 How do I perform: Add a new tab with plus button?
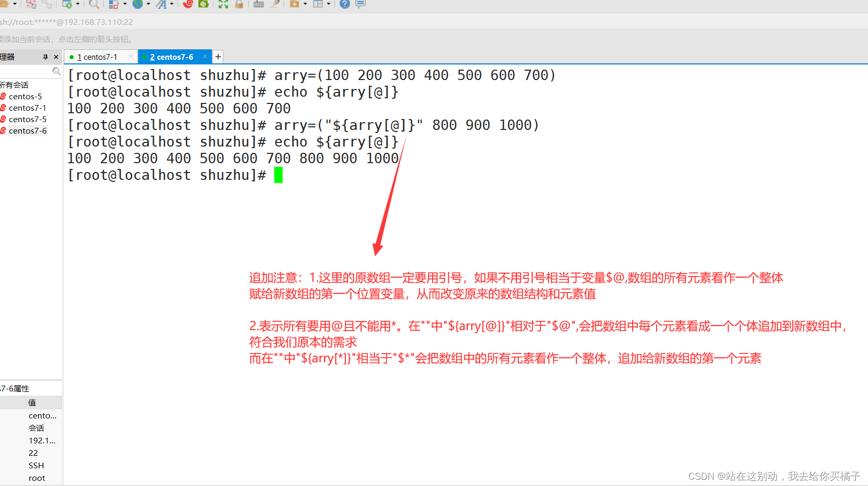[218, 57]
